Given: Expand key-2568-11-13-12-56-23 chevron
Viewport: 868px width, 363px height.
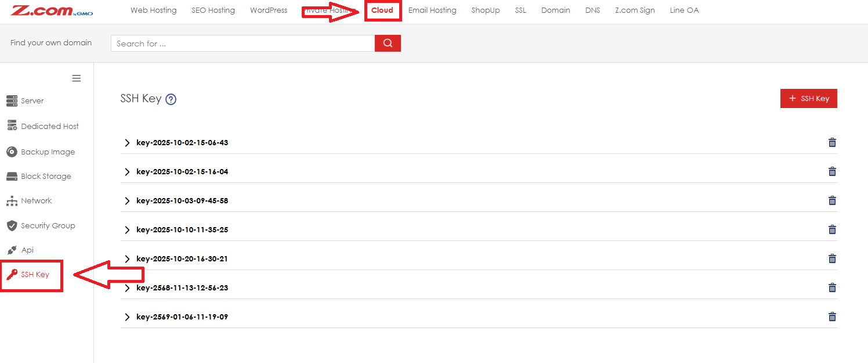Looking at the screenshot, I should (x=127, y=288).
